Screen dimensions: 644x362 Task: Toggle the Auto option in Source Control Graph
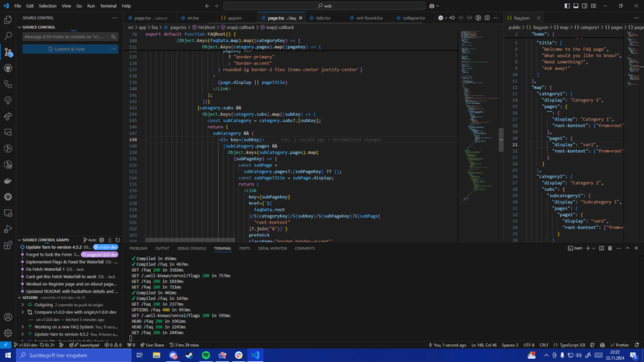pos(91,240)
